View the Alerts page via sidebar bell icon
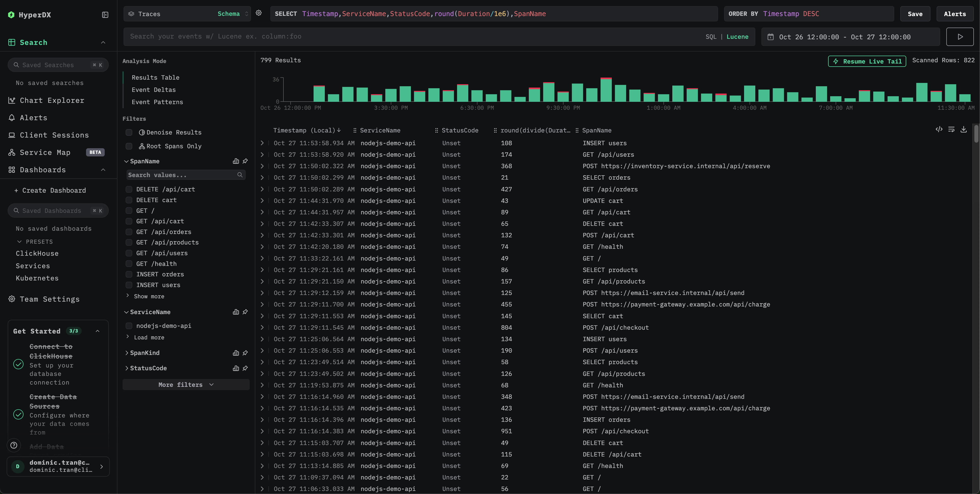Viewport: 980px width, 494px height. coord(33,118)
